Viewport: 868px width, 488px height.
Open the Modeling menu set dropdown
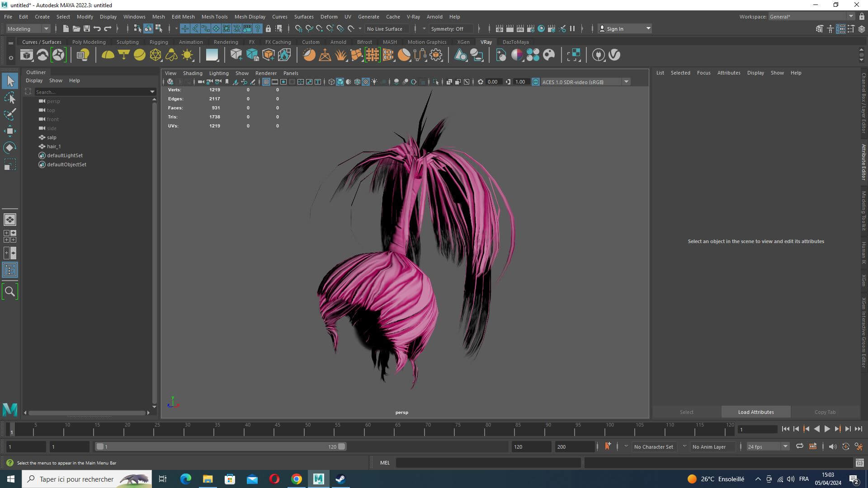[x=46, y=28]
